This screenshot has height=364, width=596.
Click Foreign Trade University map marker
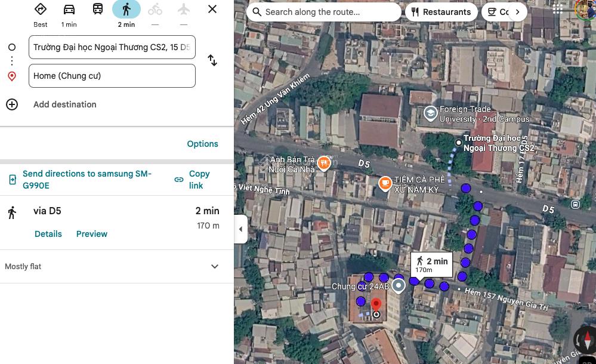point(430,113)
